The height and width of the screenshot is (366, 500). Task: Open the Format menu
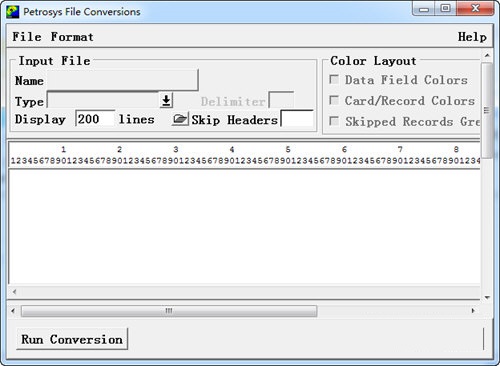(x=72, y=37)
